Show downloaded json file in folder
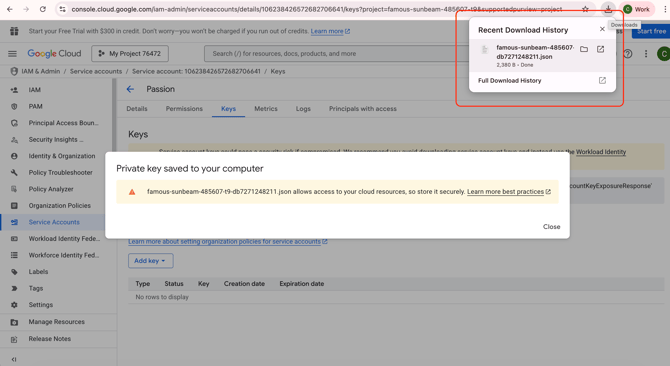This screenshot has width=670, height=366. [584, 50]
